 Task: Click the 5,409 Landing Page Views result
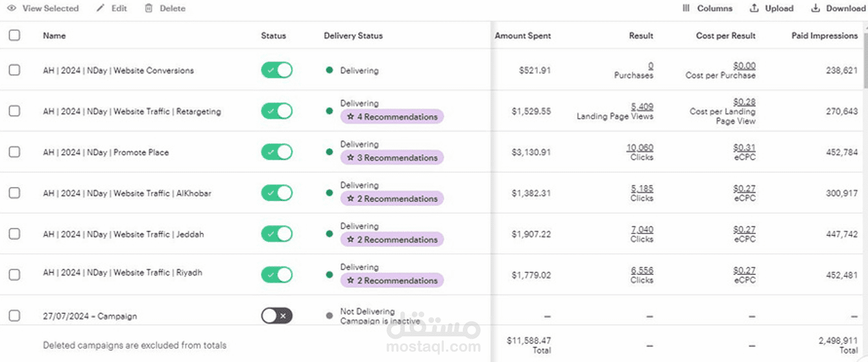click(642, 106)
